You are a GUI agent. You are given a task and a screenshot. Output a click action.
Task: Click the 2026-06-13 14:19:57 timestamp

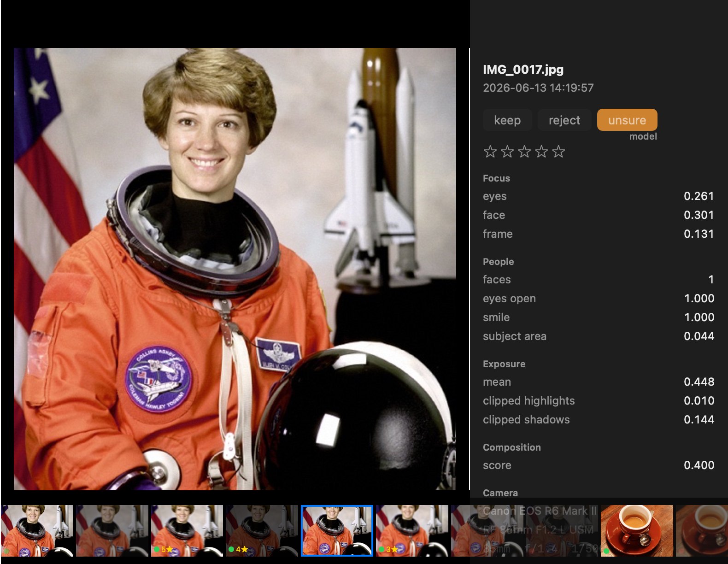[538, 88]
